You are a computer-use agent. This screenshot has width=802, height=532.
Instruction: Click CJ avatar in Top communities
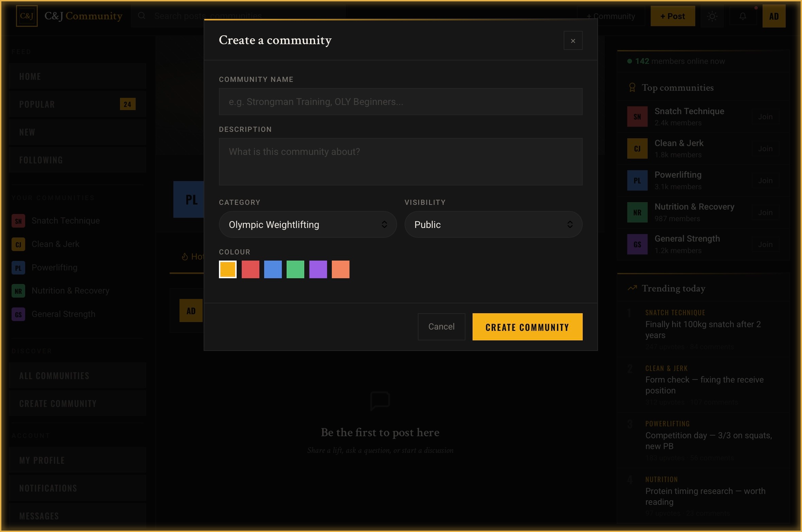pyautogui.click(x=637, y=149)
